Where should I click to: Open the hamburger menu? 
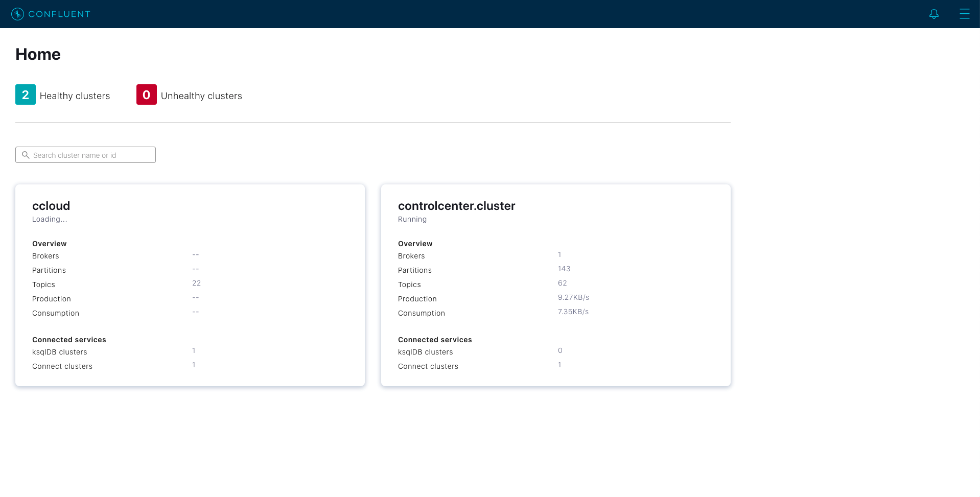[x=965, y=14]
